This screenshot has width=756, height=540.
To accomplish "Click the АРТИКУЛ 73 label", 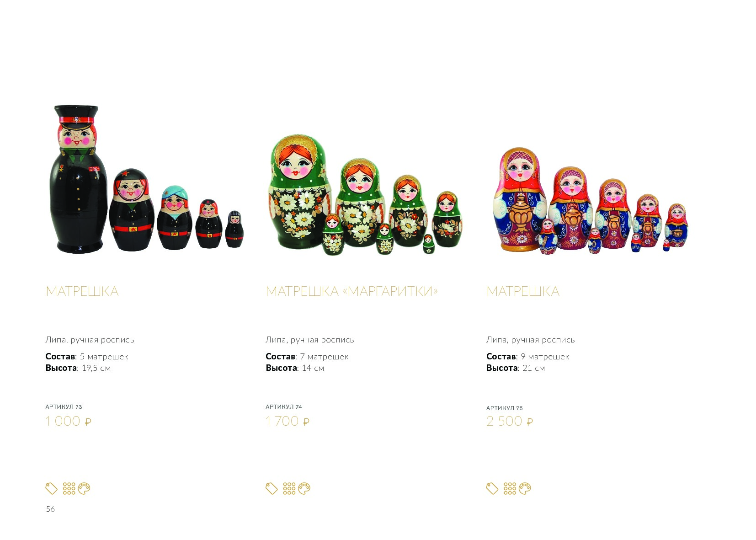I will 64,406.
